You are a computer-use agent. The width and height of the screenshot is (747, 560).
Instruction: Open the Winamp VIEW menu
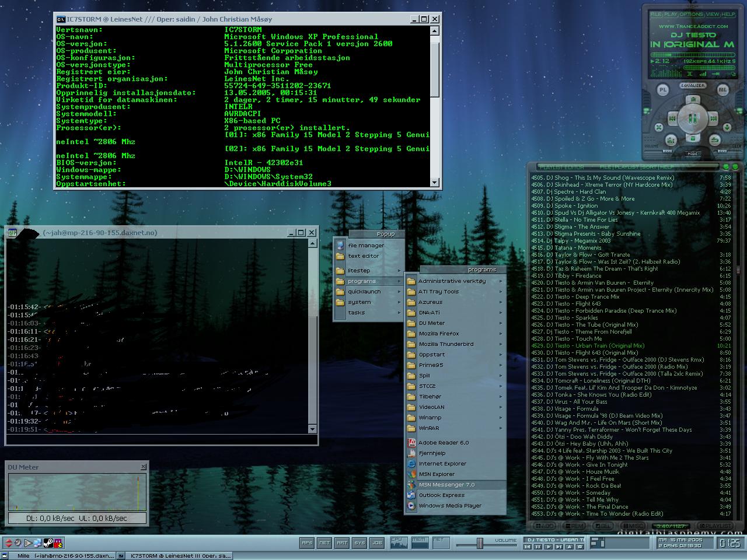coord(713,14)
